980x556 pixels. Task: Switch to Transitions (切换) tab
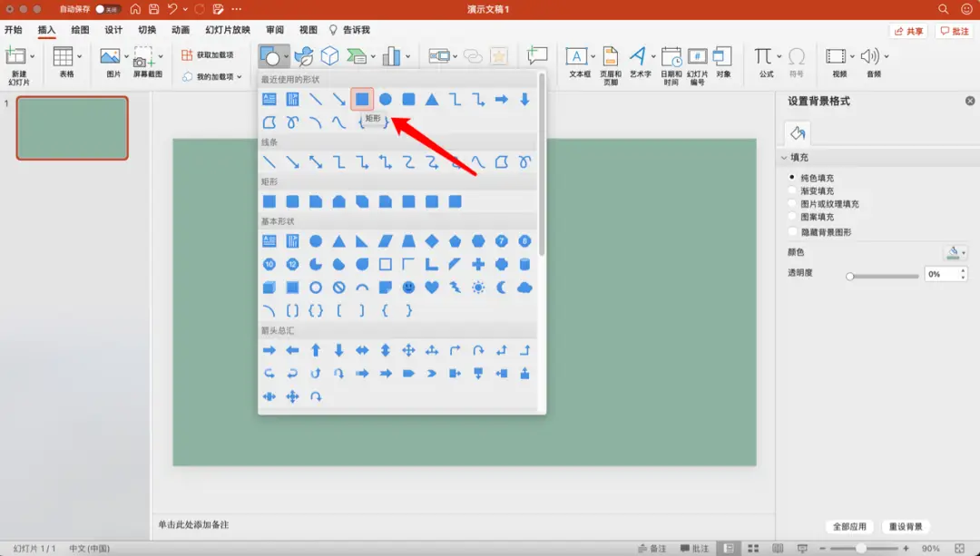[147, 29]
